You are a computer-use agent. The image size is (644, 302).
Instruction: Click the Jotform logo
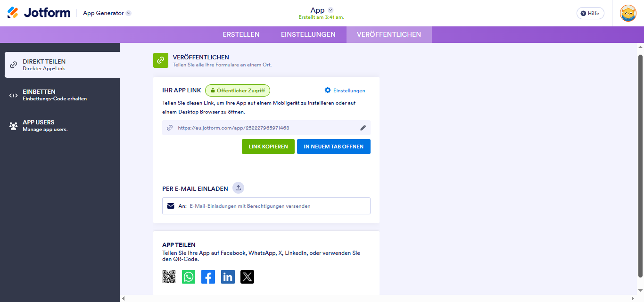click(x=39, y=13)
